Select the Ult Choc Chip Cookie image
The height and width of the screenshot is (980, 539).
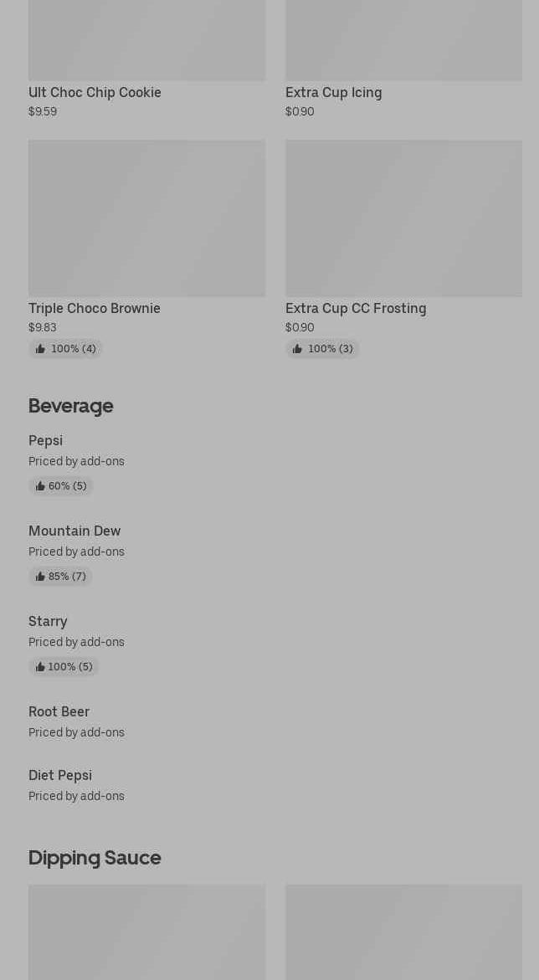coord(146,40)
